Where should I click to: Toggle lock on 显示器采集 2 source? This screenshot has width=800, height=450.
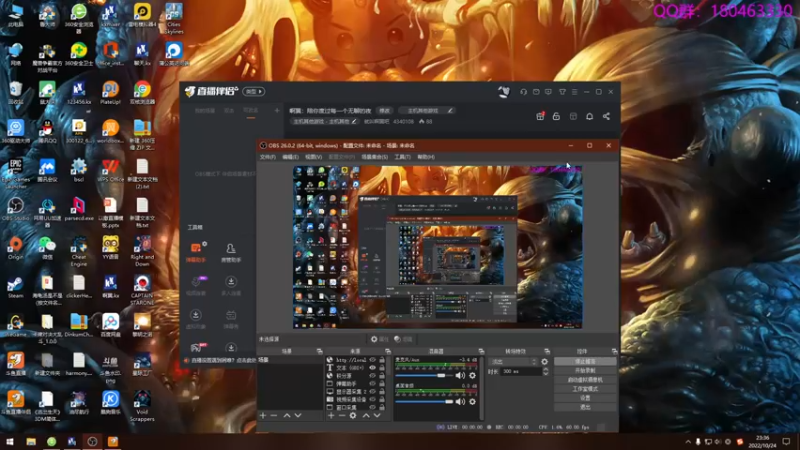(382, 392)
